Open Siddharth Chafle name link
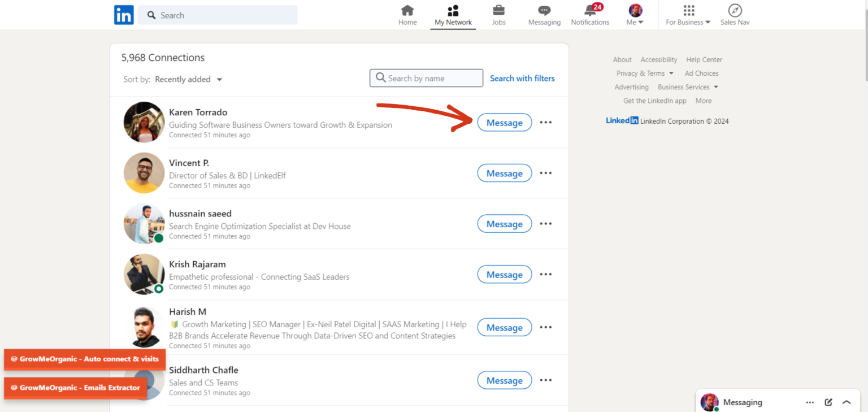868x412 pixels. (203, 370)
